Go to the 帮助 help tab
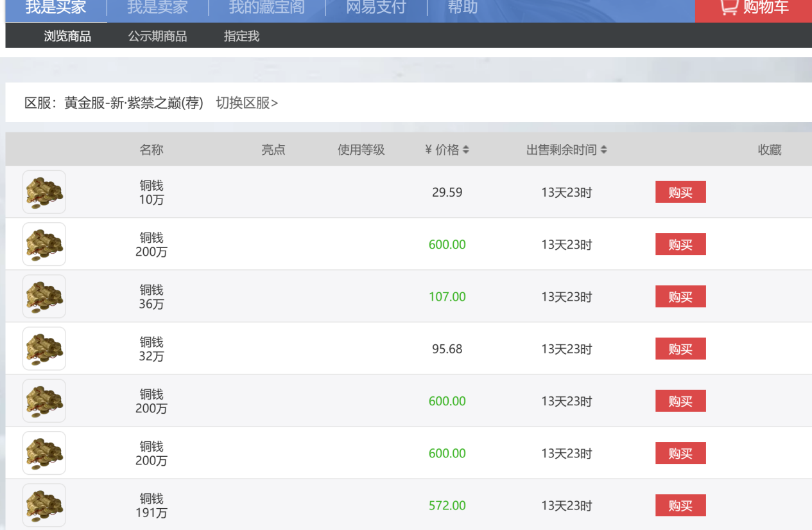This screenshot has height=530, width=812. tap(462, 8)
